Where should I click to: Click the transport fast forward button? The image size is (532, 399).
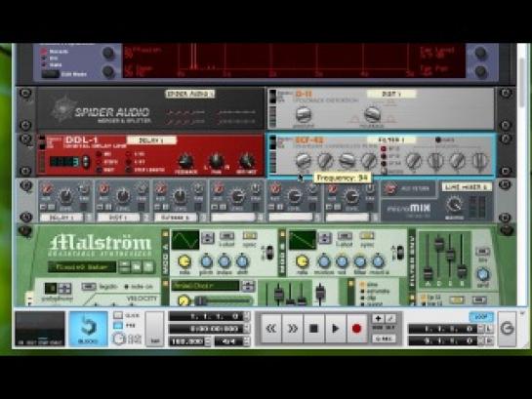pyautogui.click(x=292, y=328)
